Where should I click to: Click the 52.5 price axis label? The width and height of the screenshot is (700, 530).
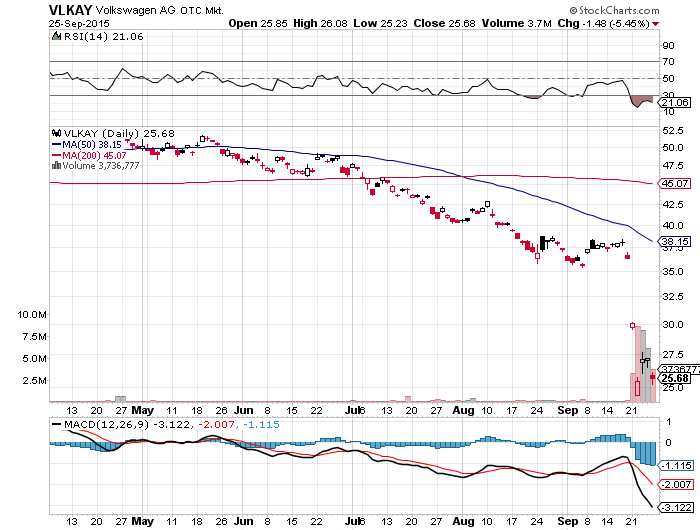[x=673, y=130]
